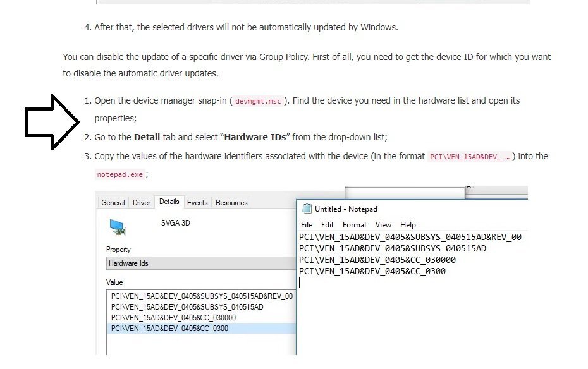Open the Notepad Edit menu

(327, 225)
